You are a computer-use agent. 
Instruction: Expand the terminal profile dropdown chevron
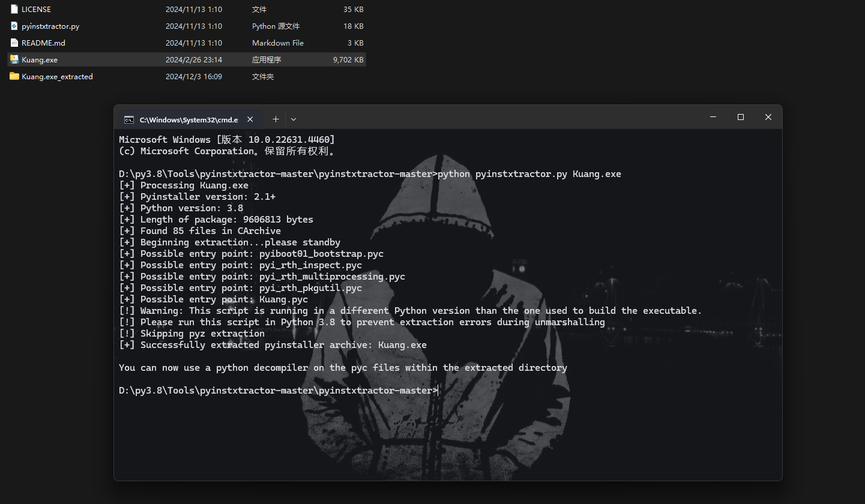coord(294,119)
